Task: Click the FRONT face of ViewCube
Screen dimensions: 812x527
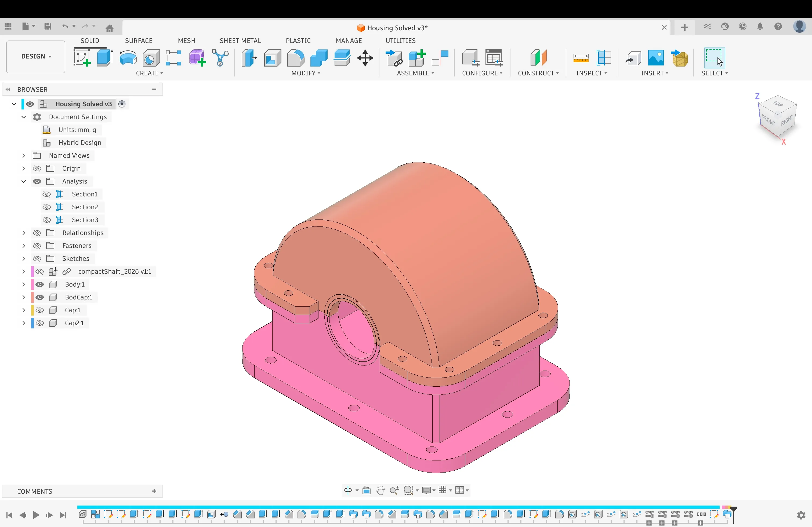Action: 768,120
